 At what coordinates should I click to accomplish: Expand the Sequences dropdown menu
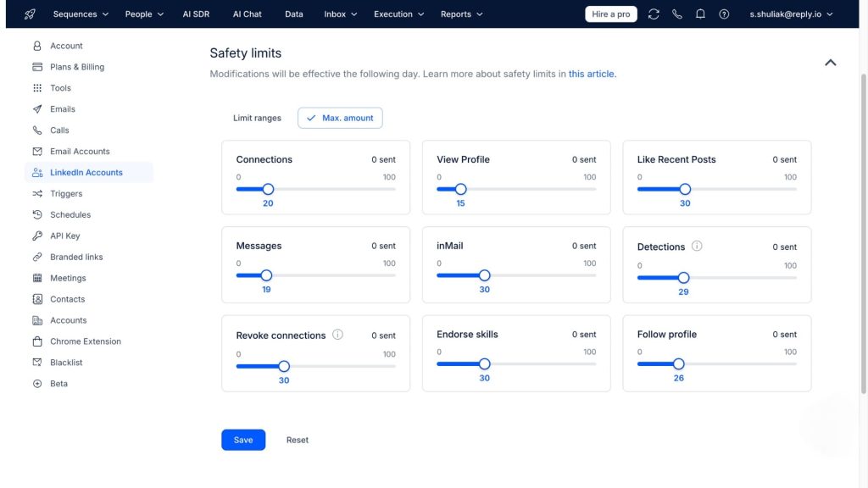click(x=81, y=14)
